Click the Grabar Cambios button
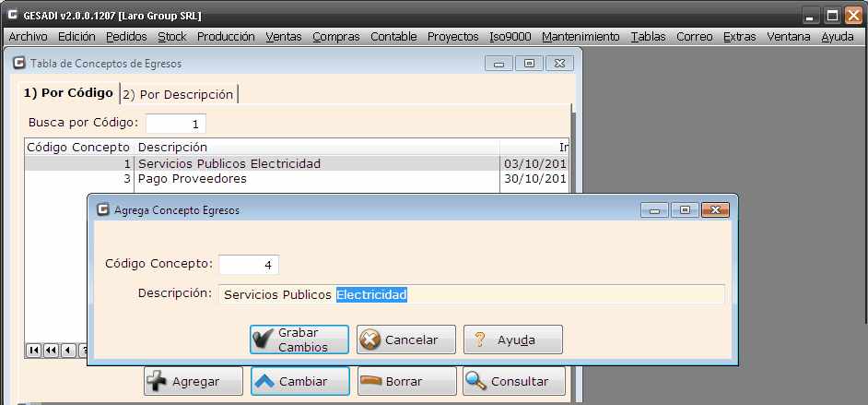Viewport: 868px width, 405px height. tap(299, 339)
